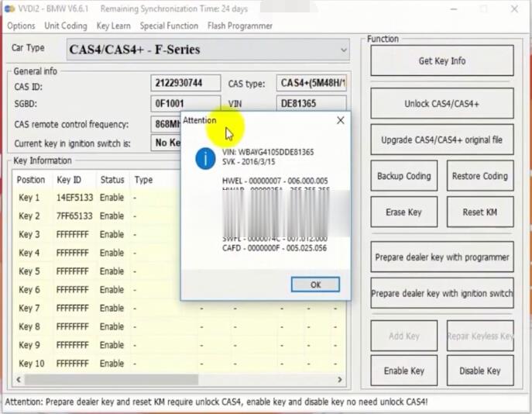Image resolution: width=532 pixels, height=414 pixels.
Task: Click Key ID 14EF5133
Action: point(74,198)
